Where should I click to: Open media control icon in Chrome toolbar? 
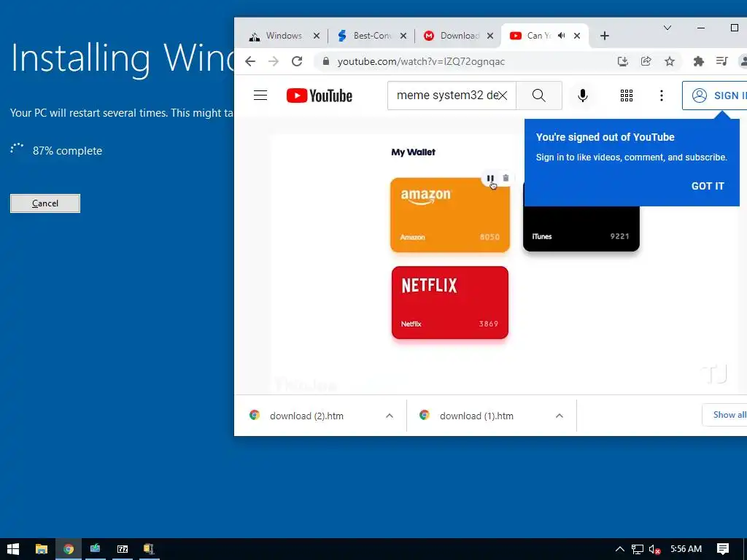click(x=721, y=61)
